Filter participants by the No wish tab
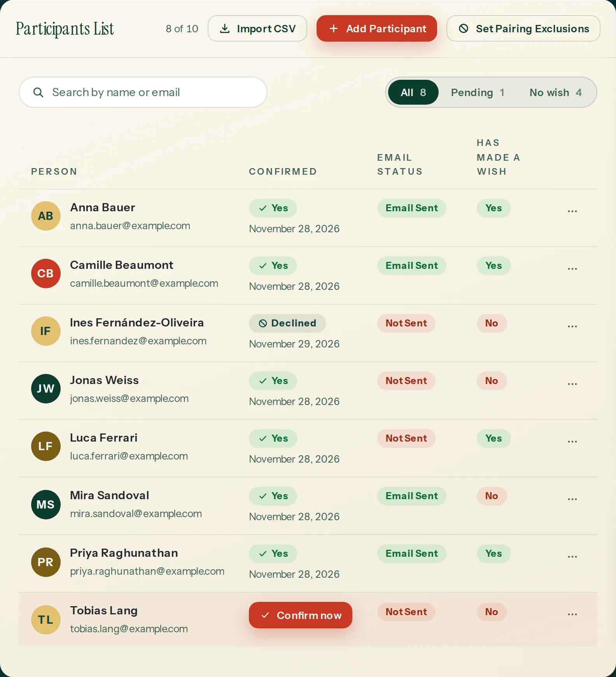This screenshot has width=616, height=677. 555,92
